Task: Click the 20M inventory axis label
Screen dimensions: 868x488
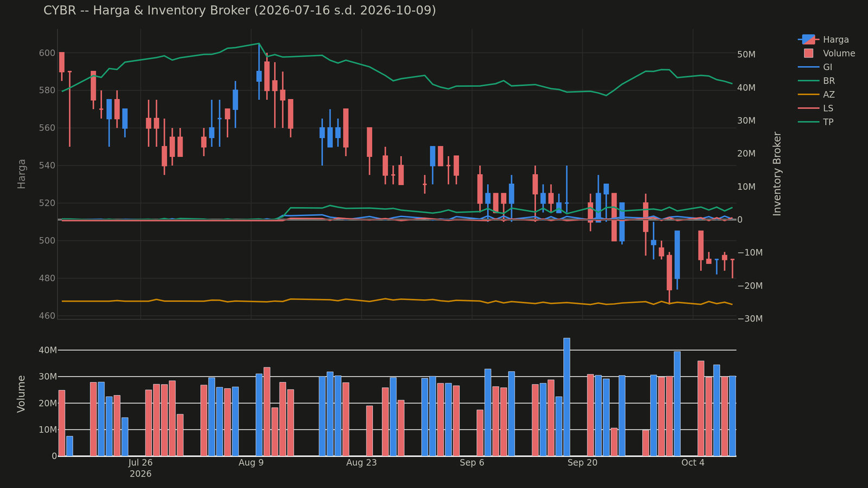Action: 747,154
